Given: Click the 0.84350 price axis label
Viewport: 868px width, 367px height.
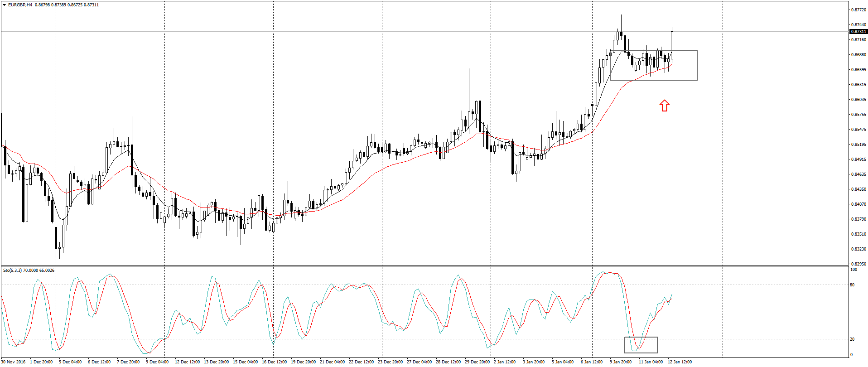Looking at the screenshot, I should click(858, 189).
